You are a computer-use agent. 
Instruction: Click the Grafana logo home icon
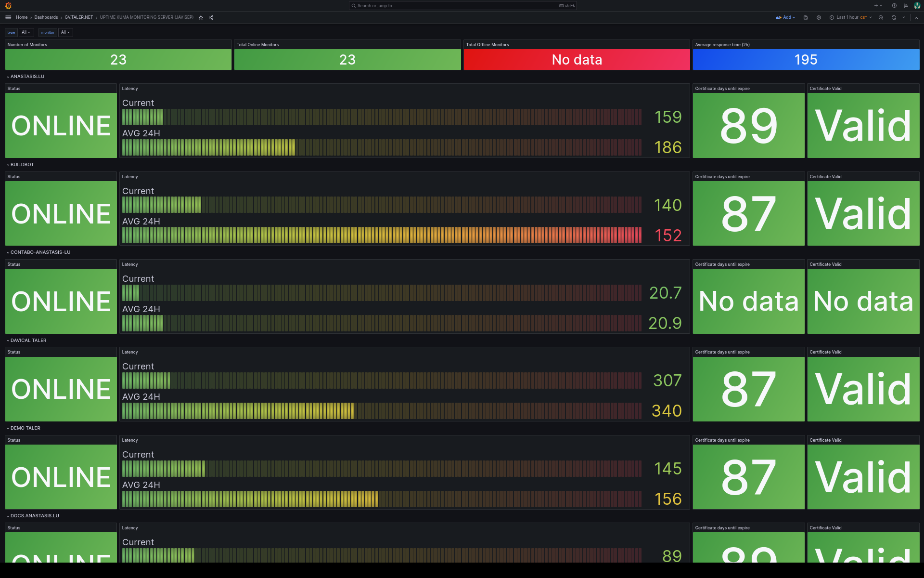tap(8, 5)
